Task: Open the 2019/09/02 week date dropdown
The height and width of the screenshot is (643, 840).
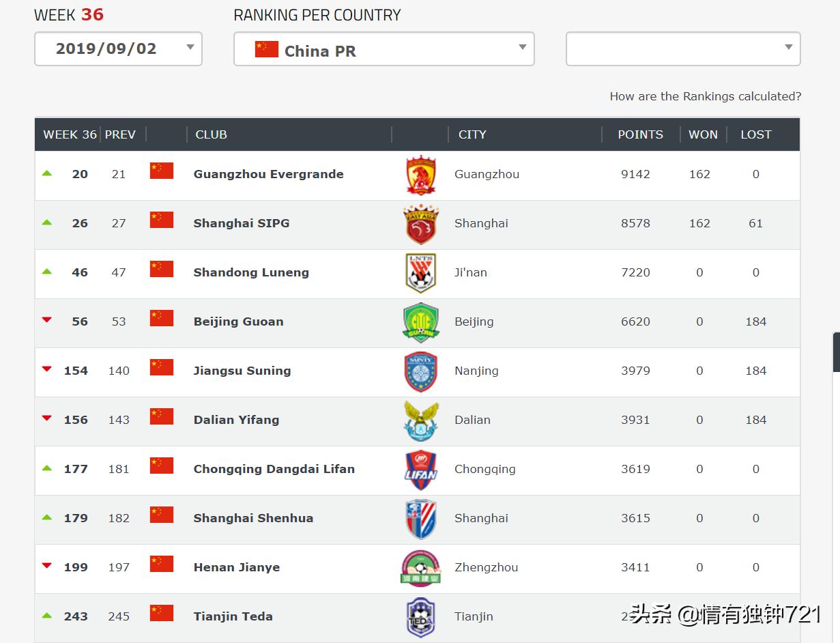Action: (118, 49)
